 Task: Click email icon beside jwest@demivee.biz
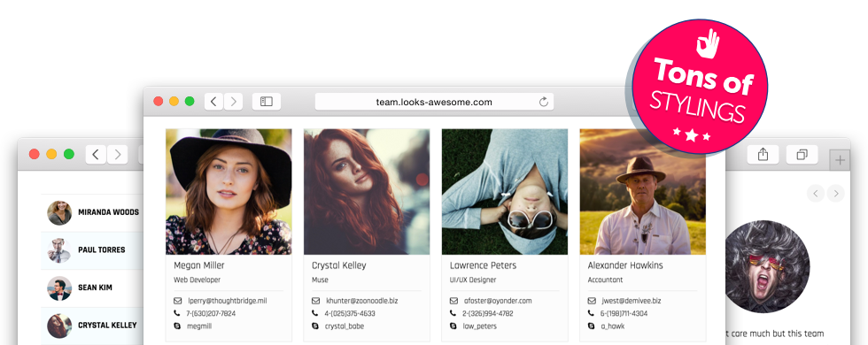pyautogui.click(x=592, y=301)
